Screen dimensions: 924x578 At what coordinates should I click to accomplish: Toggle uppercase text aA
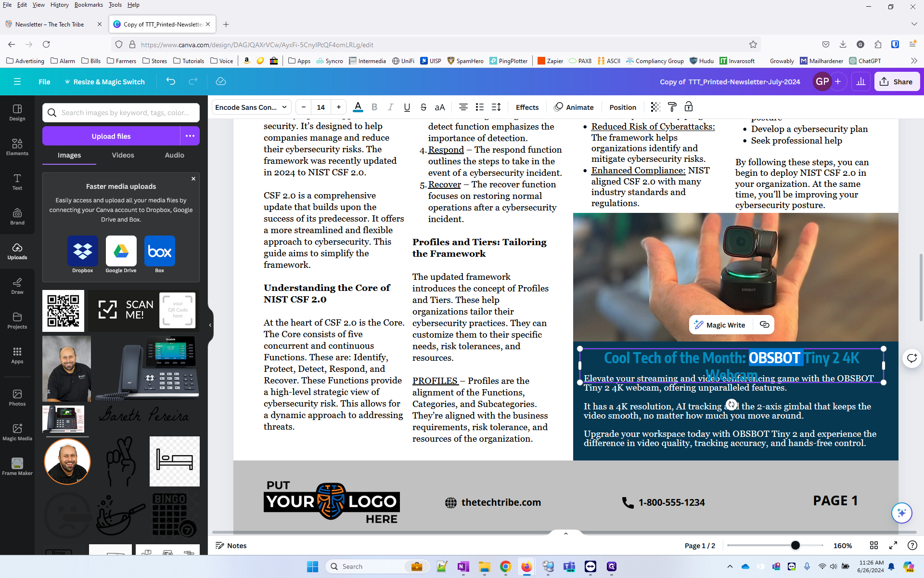440,107
